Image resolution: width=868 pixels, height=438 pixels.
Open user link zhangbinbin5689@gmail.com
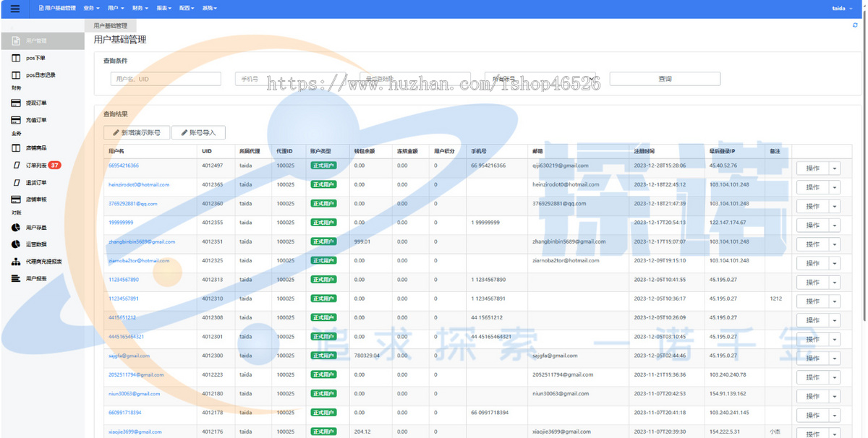[x=142, y=241]
